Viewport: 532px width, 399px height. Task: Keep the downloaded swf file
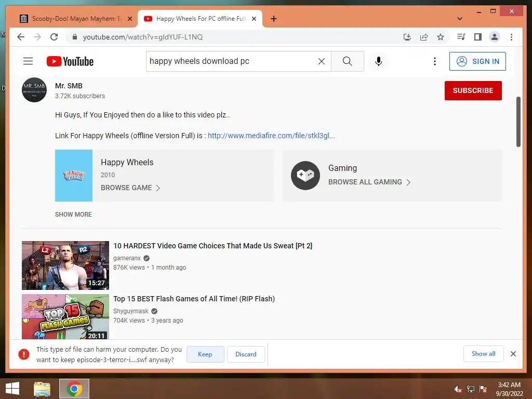(x=205, y=354)
